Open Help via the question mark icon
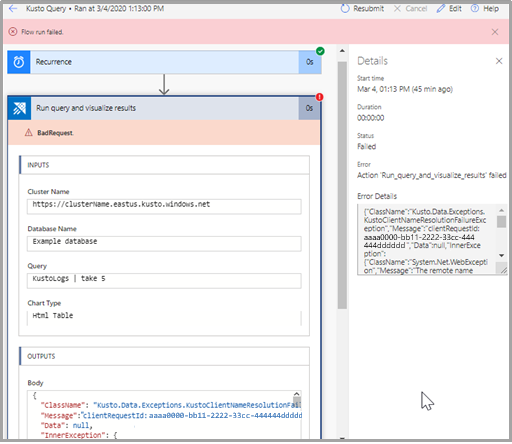This screenshot has width=512, height=444. [x=475, y=8]
